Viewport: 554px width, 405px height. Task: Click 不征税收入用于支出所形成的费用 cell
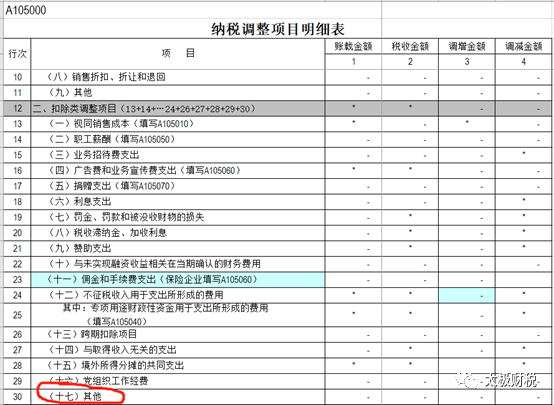point(178,295)
